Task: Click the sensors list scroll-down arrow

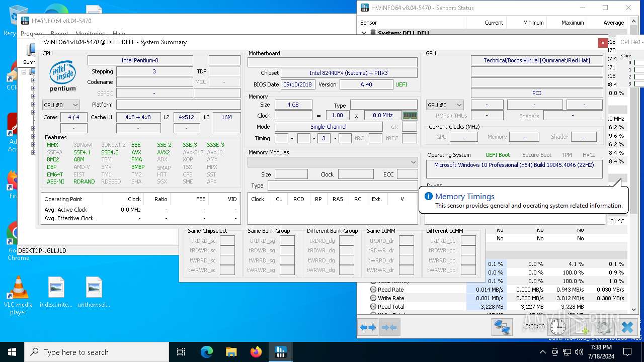Action: point(634,310)
